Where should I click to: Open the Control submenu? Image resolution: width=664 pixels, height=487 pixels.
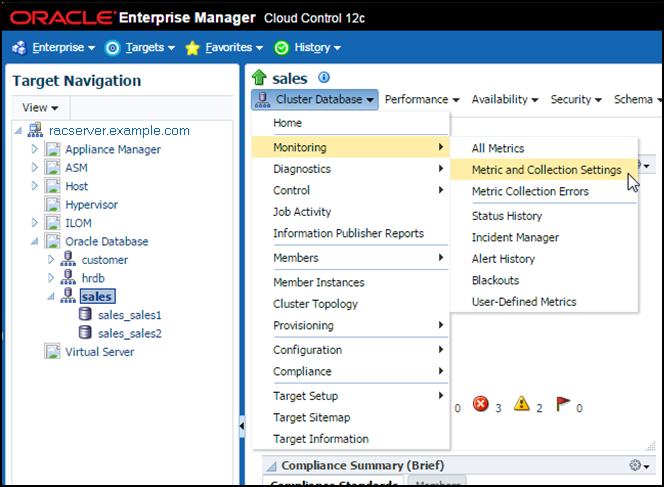coord(350,191)
